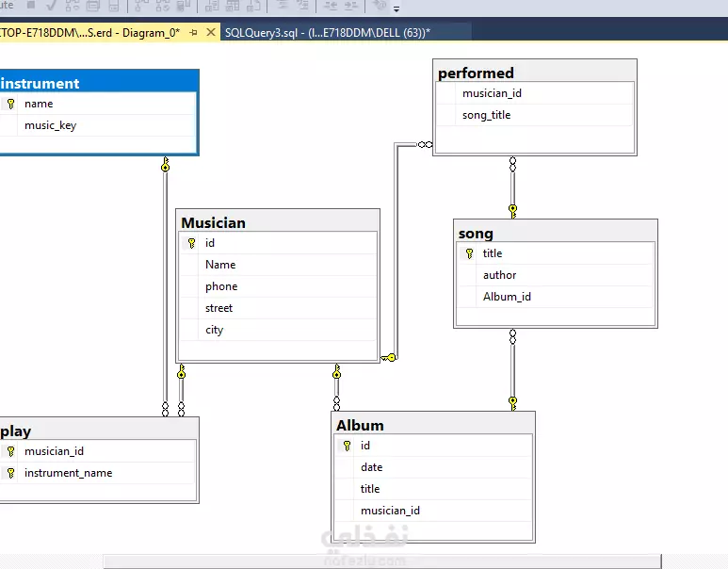Close the Diagram_0 tab
The width and height of the screenshot is (728, 569).
[211, 33]
